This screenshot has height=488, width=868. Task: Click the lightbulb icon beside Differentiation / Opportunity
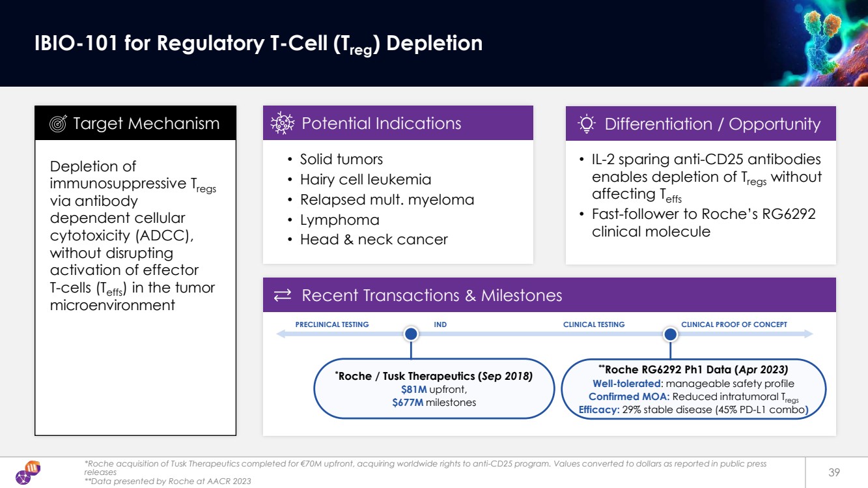587,124
